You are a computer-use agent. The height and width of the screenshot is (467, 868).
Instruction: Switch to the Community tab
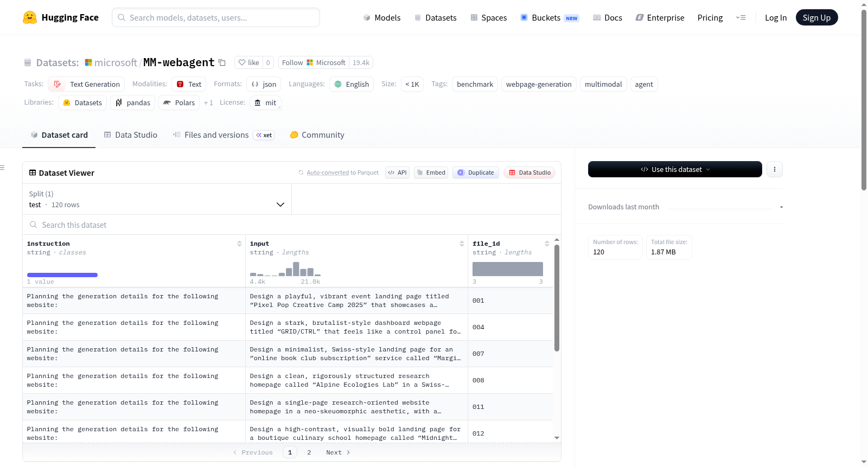coord(317,135)
